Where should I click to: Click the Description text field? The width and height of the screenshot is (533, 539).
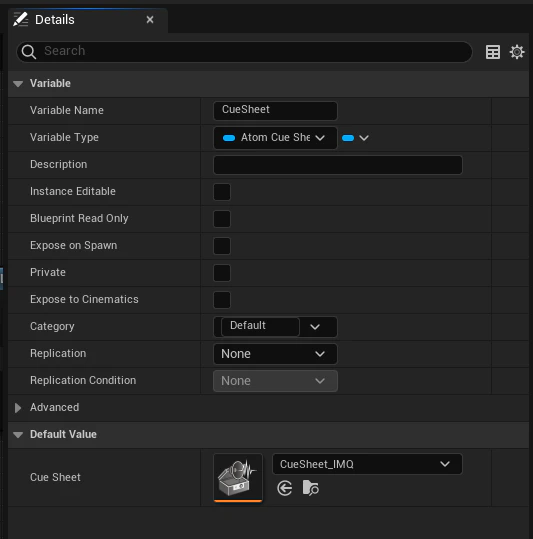pos(338,165)
